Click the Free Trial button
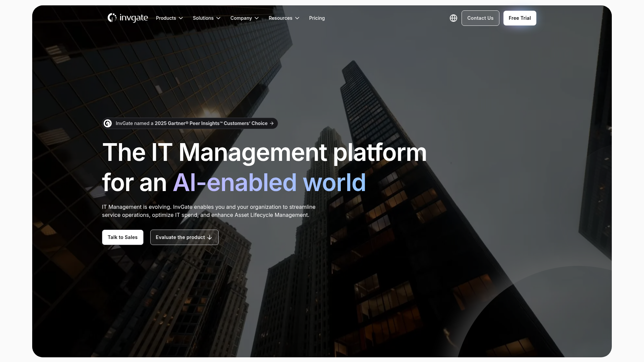644x362 pixels. (x=520, y=18)
